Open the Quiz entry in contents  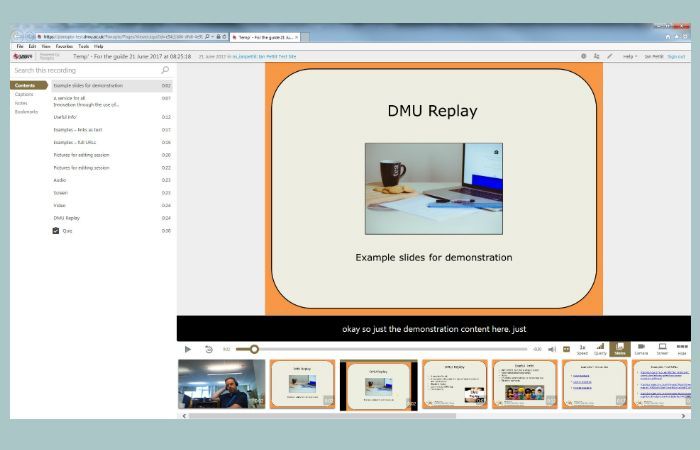tap(112, 231)
